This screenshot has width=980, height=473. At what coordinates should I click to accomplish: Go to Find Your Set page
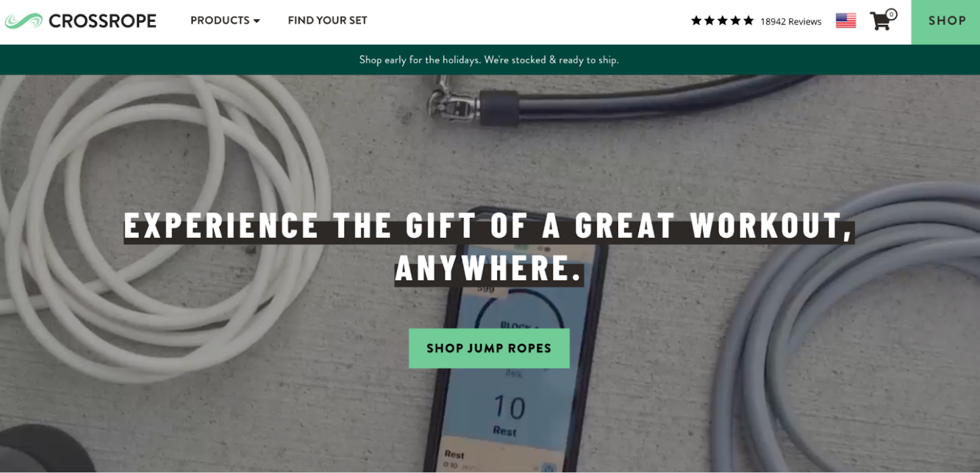tap(328, 20)
